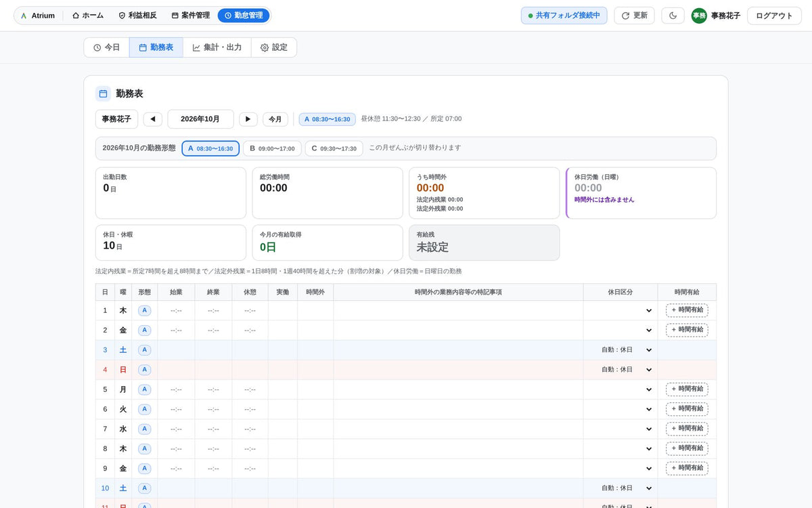Click the A shift badge for day 8 木
This screenshot has height=508, width=812.
pyautogui.click(x=144, y=448)
